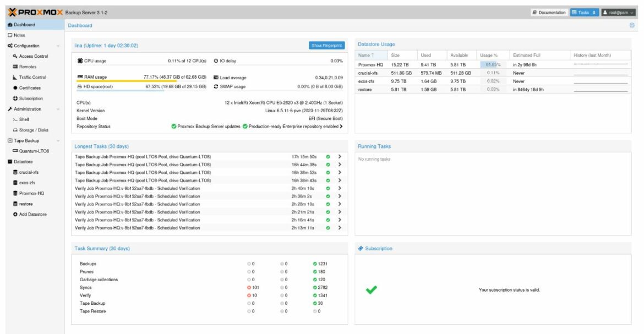
Task: Click the 'No running tasks' text
Action: (374, 160)
